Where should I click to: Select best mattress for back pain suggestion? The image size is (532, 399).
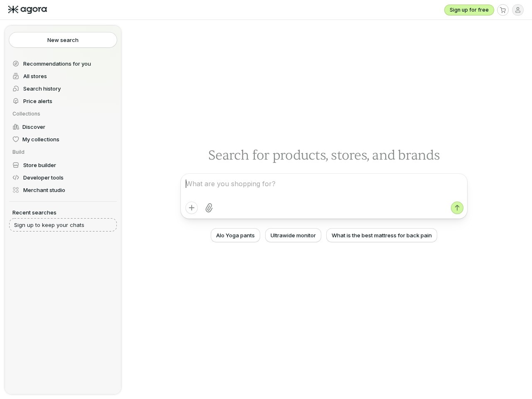point(382,235)
